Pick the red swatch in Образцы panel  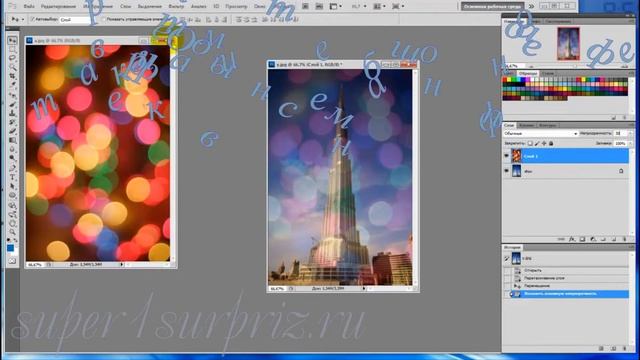coord(505,80)
